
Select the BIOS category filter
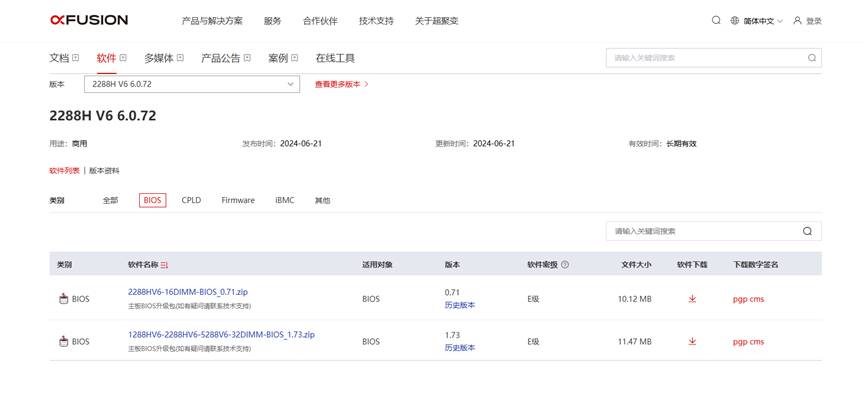152,200
